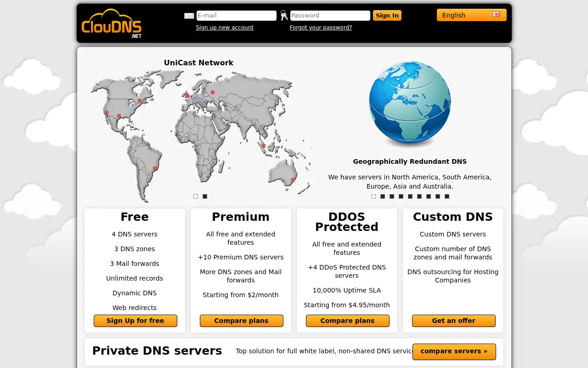Viewport: 588px width, 368px height.
Task: Click Starting from $4.95/month text
Action: tap(347, 305)
